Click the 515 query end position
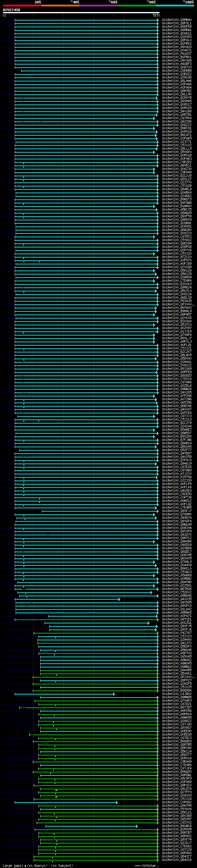197x868 pixels. (155, 15)
